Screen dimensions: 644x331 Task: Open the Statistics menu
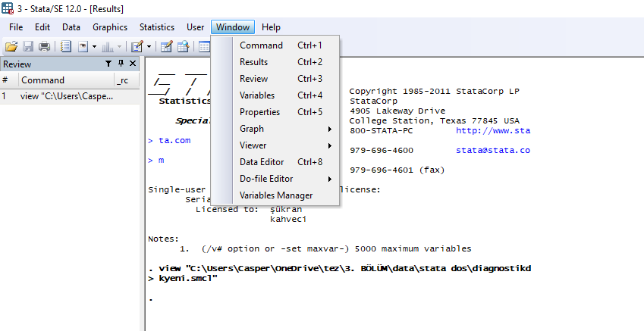157,27
